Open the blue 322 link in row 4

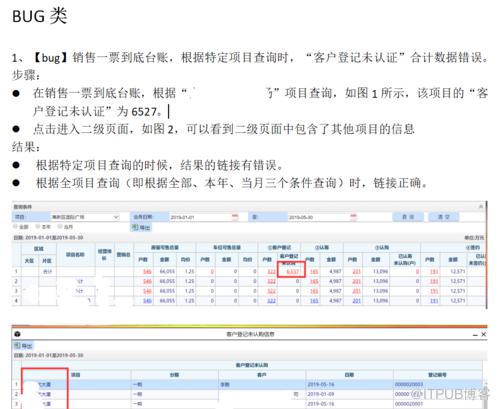(271, 301)
